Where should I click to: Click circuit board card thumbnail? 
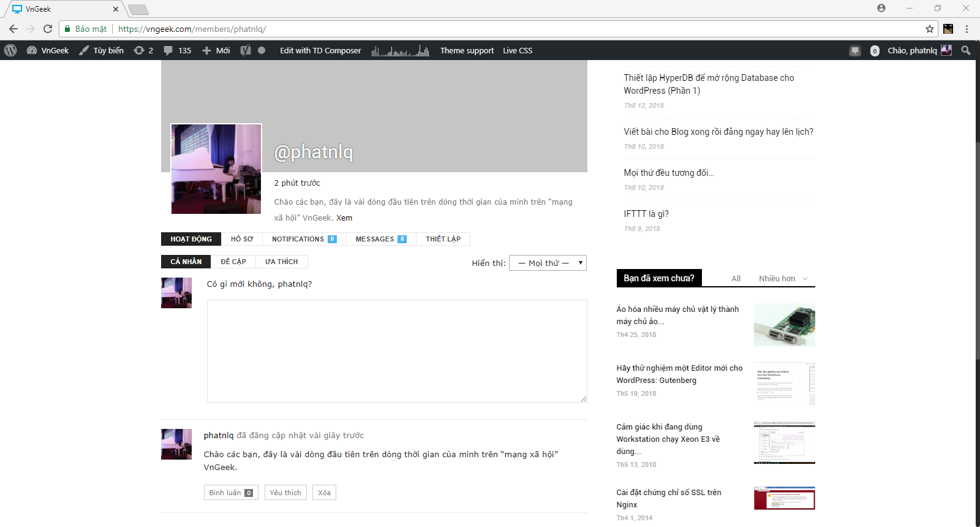coord(785,325)
